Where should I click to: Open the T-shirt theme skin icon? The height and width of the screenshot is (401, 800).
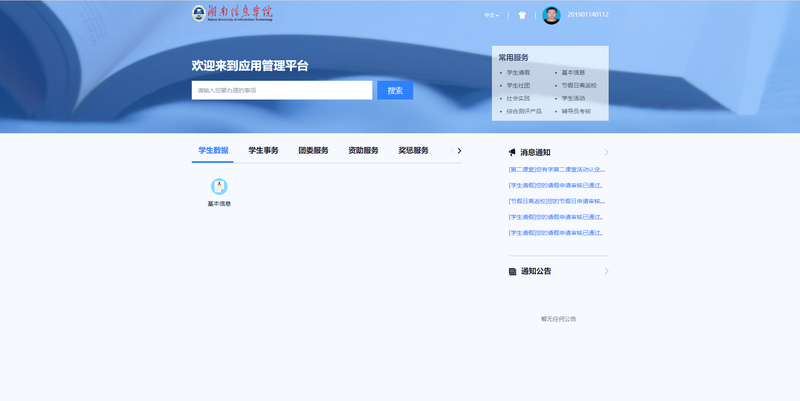[522, 15]
